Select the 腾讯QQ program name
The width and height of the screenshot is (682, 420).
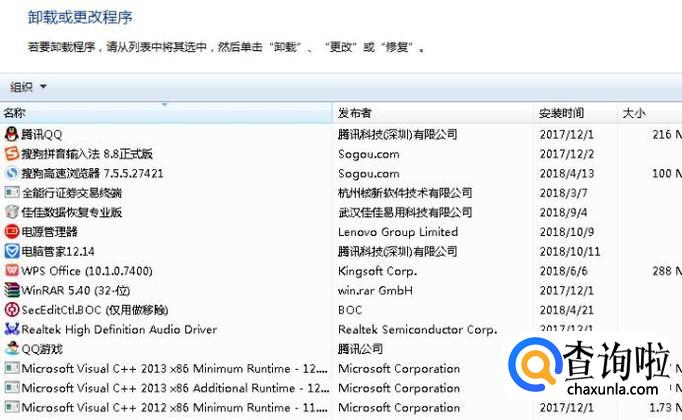click(42, 135)
